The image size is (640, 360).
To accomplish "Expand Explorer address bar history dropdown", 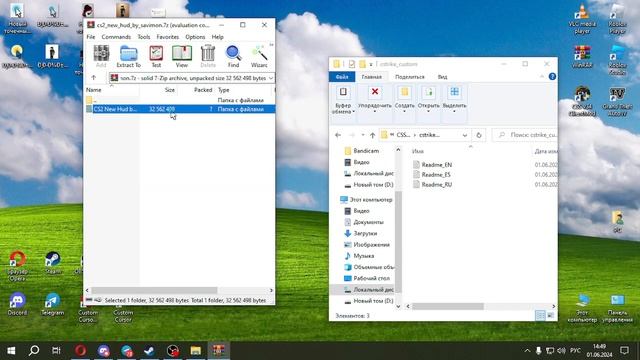I will pos(464,135).
